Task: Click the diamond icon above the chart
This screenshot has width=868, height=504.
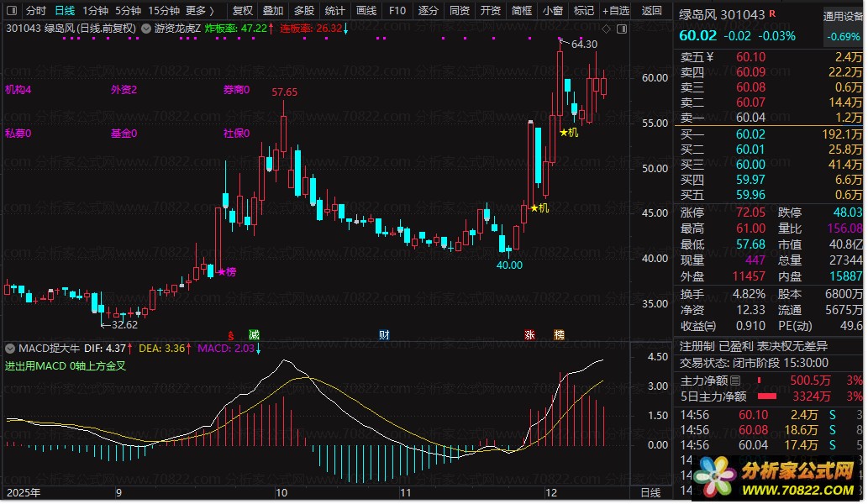Action: [x=604, y=29]
